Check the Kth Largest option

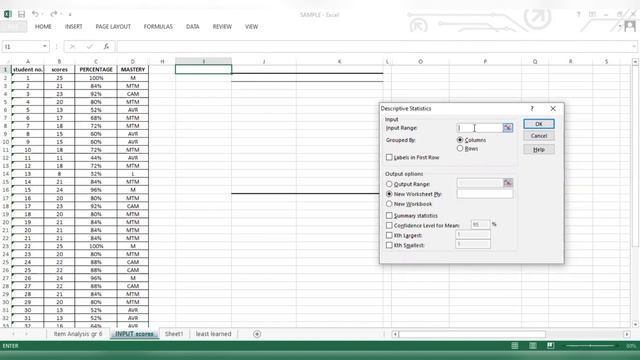point(389,235)
